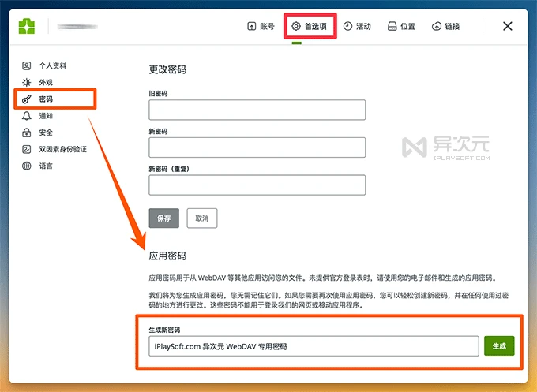Click the bell icon beside 通知
Viewport: 537px width, 392px height.
[x=26, y=116]
